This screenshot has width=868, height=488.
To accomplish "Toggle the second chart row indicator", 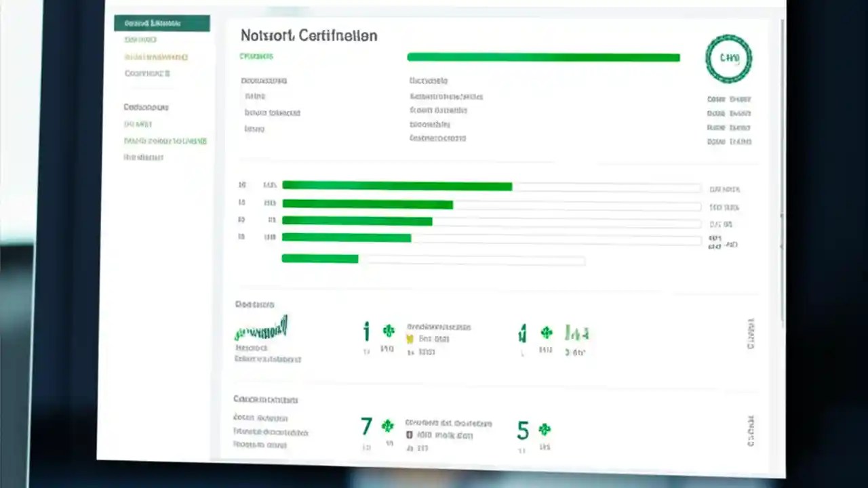I will (x=241, y=202).
